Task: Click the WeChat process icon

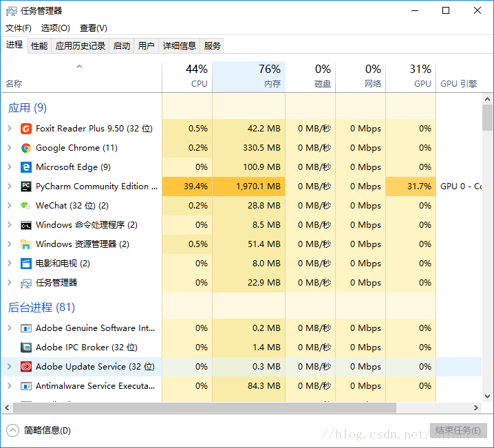Action: click(26, 205)
